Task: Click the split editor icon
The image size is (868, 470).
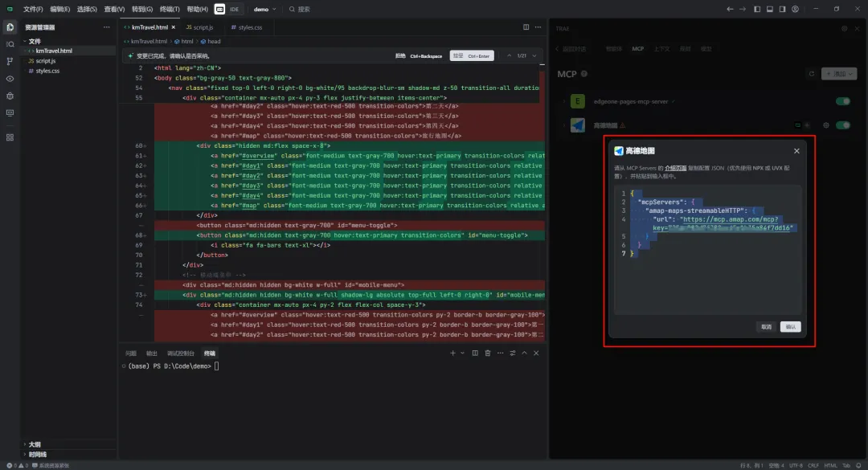Action: pyautogui.click(x=526, y=27)
